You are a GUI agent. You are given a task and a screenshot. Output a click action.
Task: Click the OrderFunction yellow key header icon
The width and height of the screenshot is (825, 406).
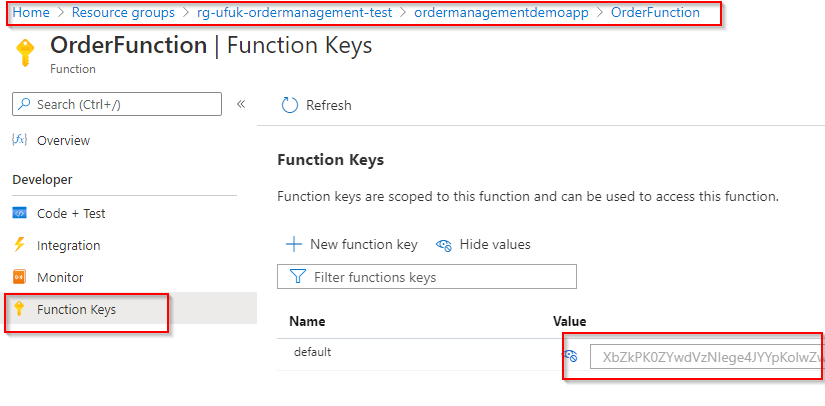point(25,53)
